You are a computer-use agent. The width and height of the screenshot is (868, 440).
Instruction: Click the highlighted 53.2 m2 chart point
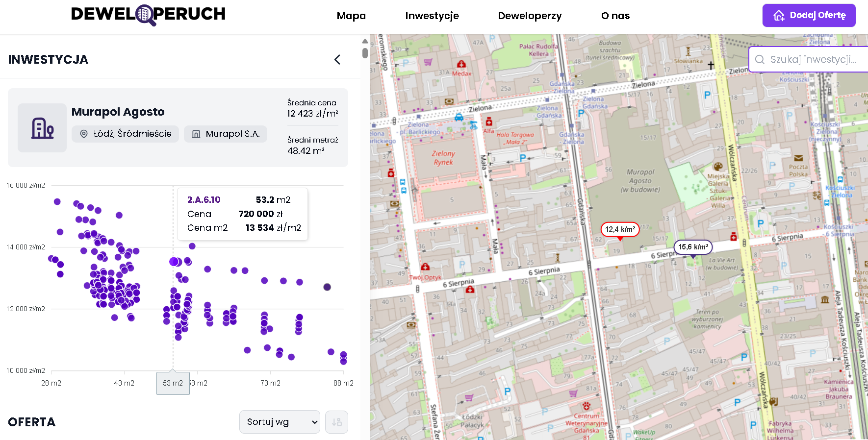point(174,262)
